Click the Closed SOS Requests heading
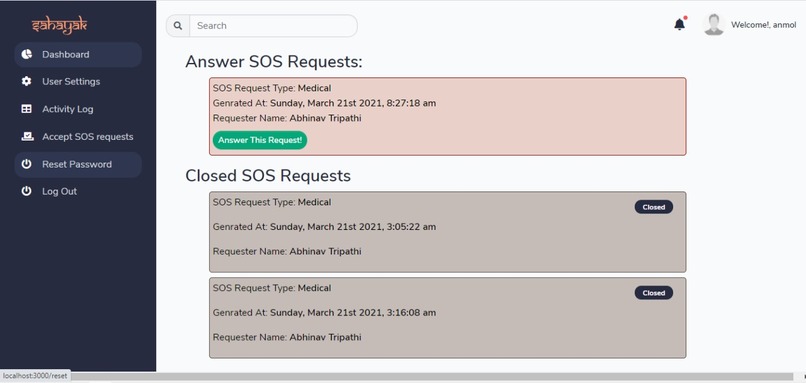 tap(268, 176)
